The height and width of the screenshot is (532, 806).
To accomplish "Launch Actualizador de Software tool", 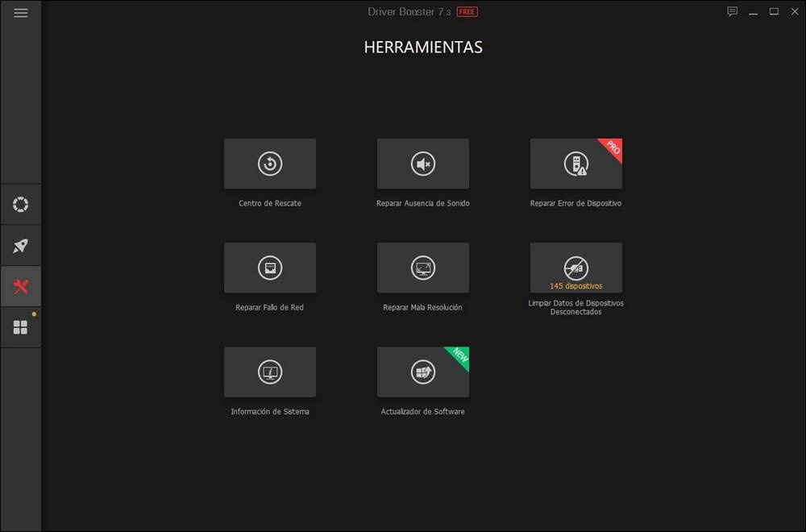I will pos(423,372).
